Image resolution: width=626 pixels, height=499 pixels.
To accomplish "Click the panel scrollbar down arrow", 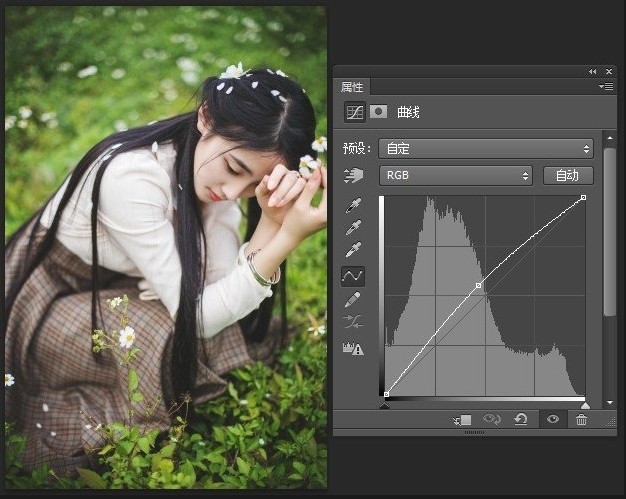I will (610, 402).
